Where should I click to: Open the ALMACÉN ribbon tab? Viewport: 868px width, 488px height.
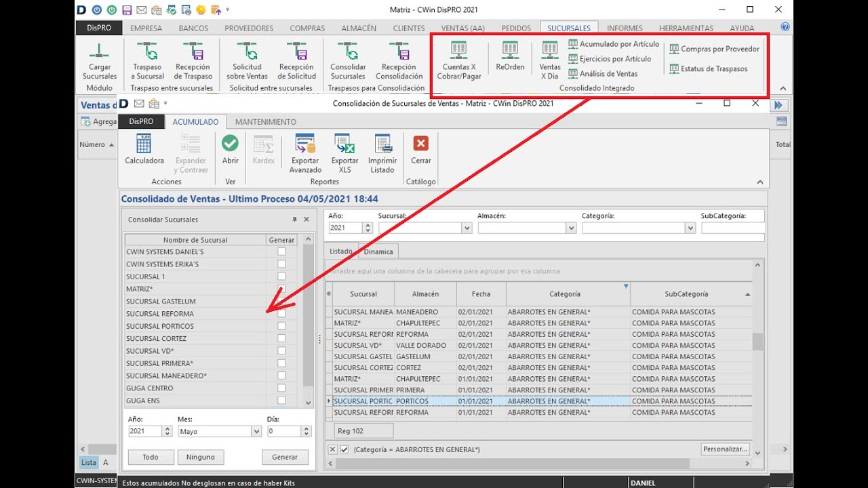(359, 28)
